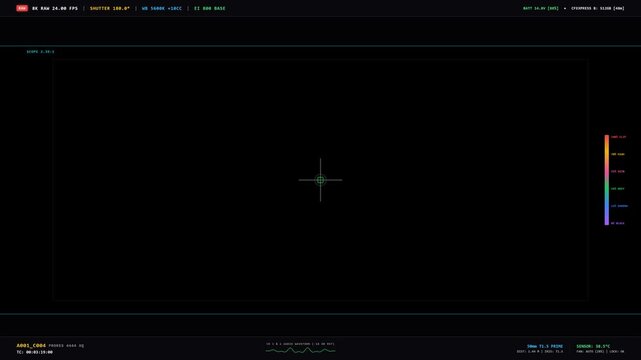641x360 pixels.
Task: Click the 8K RAW 24.00 FPS readout
Action: [55, 8]
